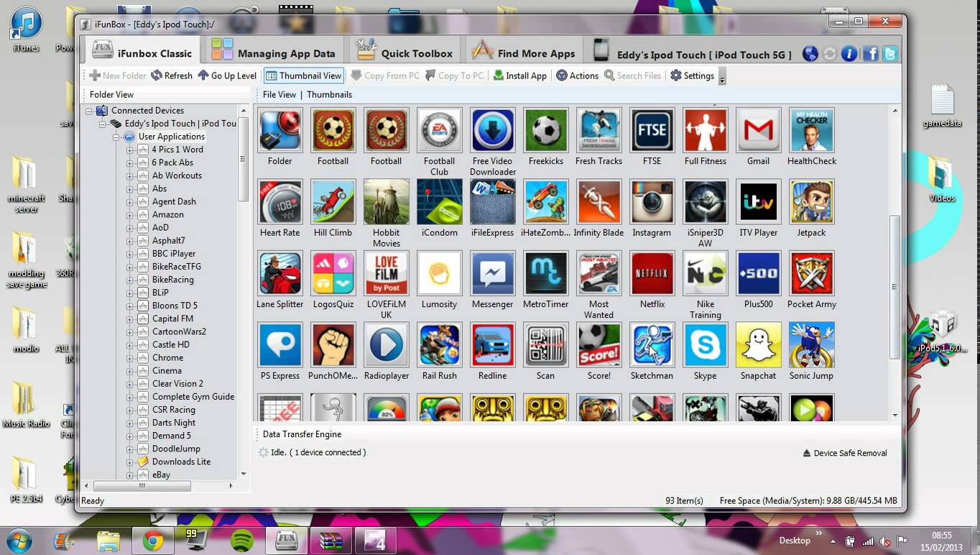This screenshot has height=555, width=980.
Task: Expand the 4 Pics 1 Word tree node
Action: (130, 150)
